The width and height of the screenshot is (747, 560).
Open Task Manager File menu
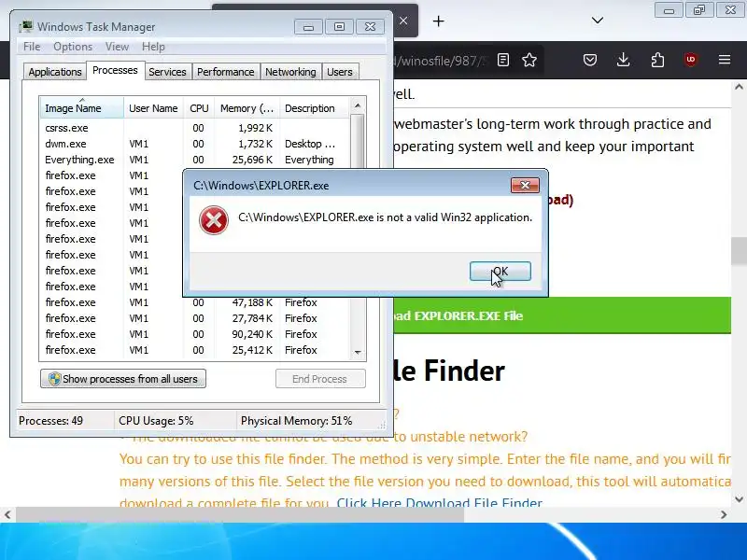pyautogui.click(x=32, y=47)
